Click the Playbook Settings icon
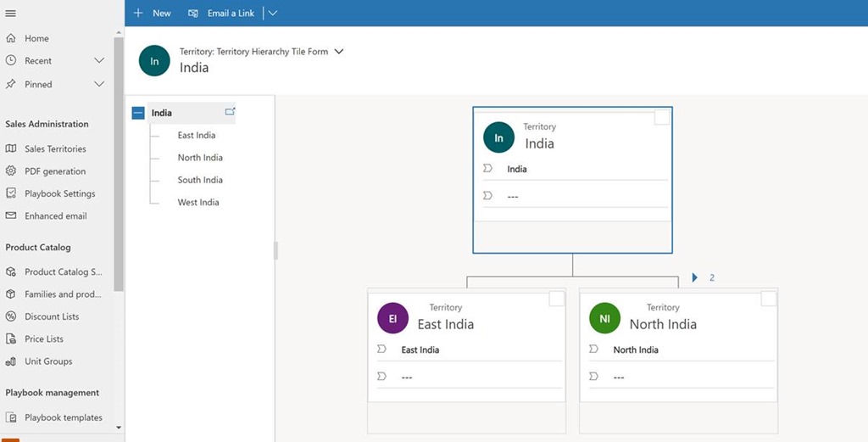This screenshot has width=868, height=442. click(x=11, y=193)
